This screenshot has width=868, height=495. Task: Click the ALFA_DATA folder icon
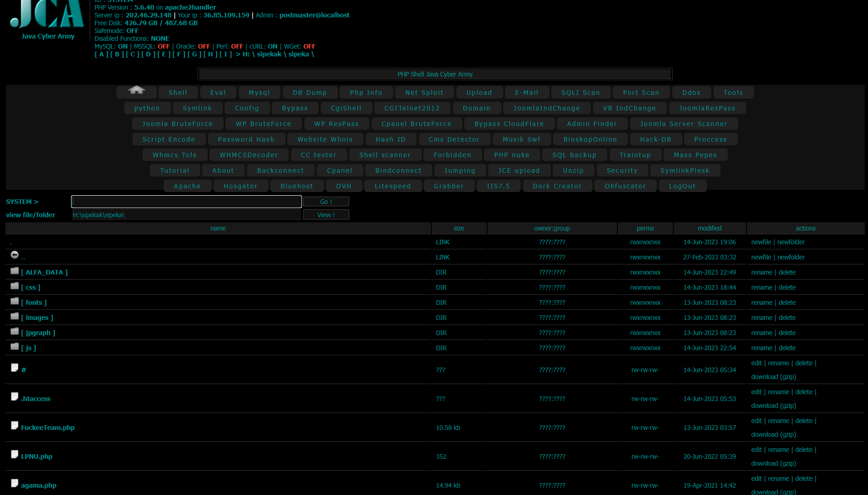(15, 271)
